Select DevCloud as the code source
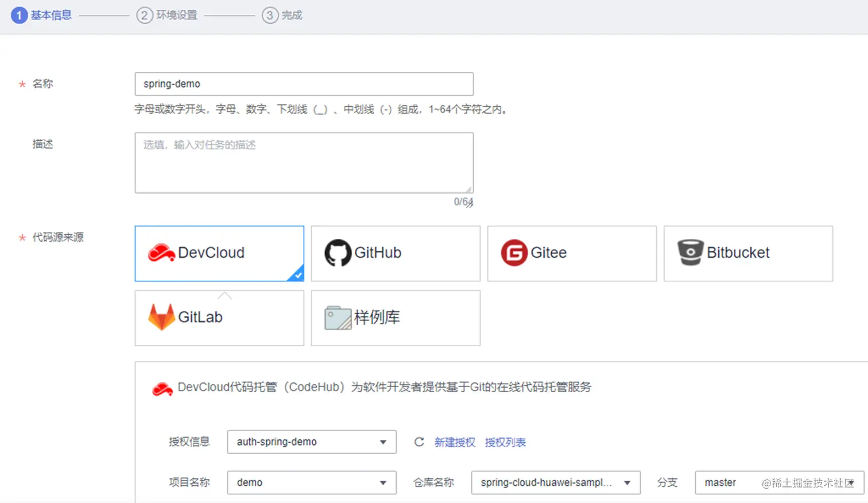This screenshot has height=503, width=868. 219,253
